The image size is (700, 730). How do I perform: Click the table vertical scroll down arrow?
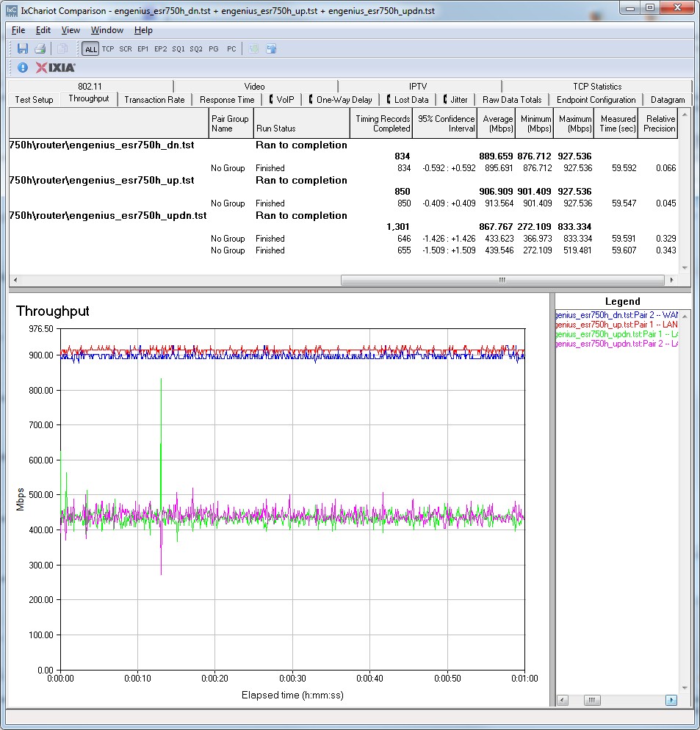tap(685, 268)
